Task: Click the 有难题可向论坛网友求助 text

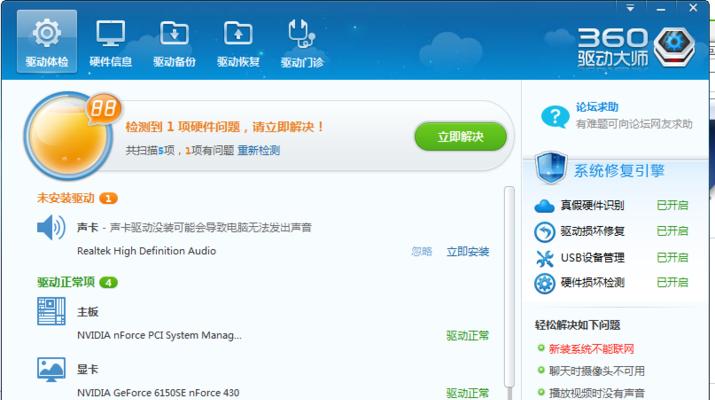Action: click(x=634, y=124)
